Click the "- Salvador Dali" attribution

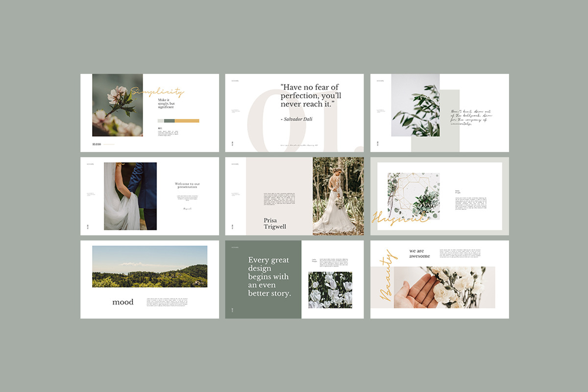(297, 119)
